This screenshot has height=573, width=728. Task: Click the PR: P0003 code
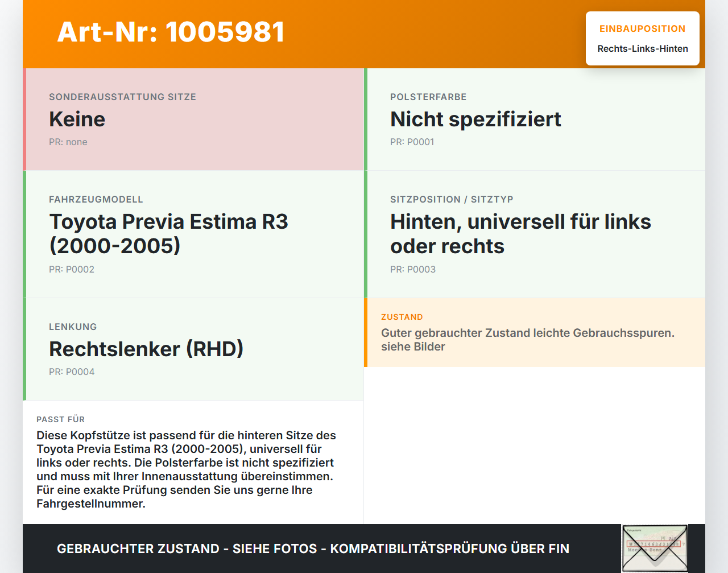(x=413, y=269)
